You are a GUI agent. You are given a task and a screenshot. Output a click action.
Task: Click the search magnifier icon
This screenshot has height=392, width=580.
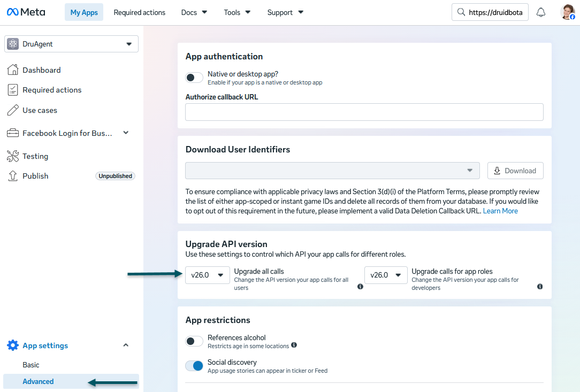(x=461, y=12)
